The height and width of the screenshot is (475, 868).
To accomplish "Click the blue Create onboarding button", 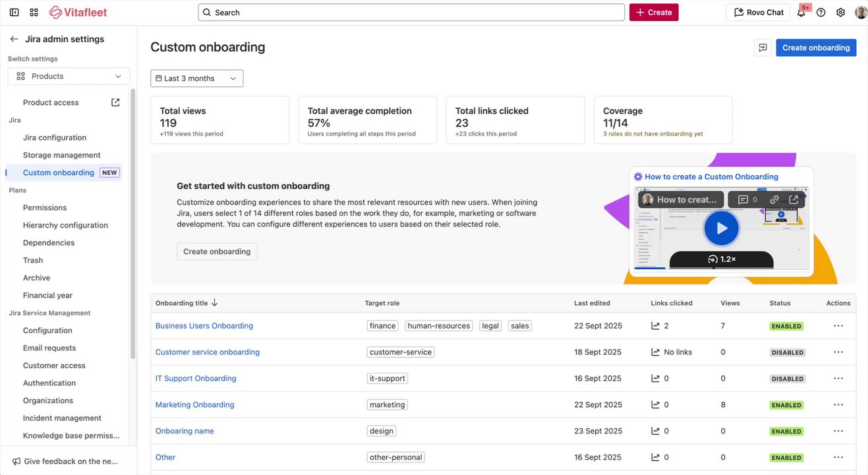I will [x=815, y=47].
